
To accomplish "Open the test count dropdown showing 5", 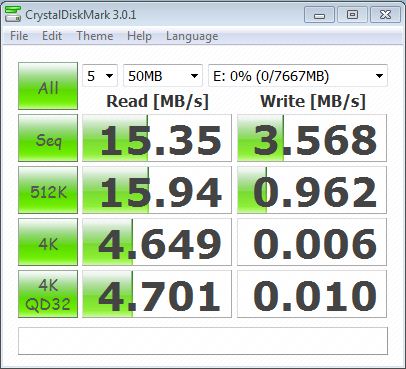I will point(100,76).
